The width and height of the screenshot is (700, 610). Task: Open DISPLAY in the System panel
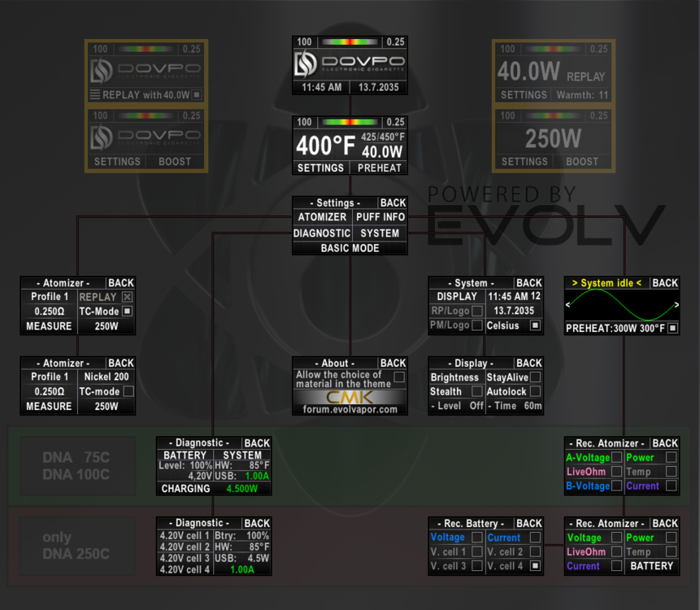tap(457, 297)
